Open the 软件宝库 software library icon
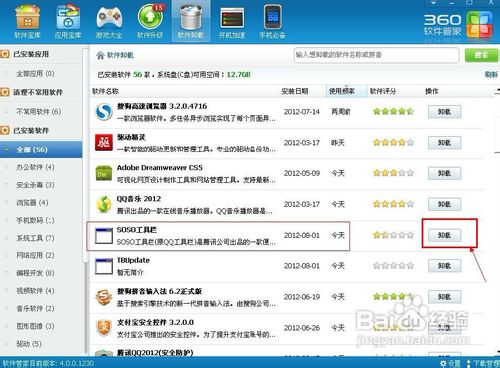Screen dimensions: 500x368 pyautogui.click(x=27, y=21)
